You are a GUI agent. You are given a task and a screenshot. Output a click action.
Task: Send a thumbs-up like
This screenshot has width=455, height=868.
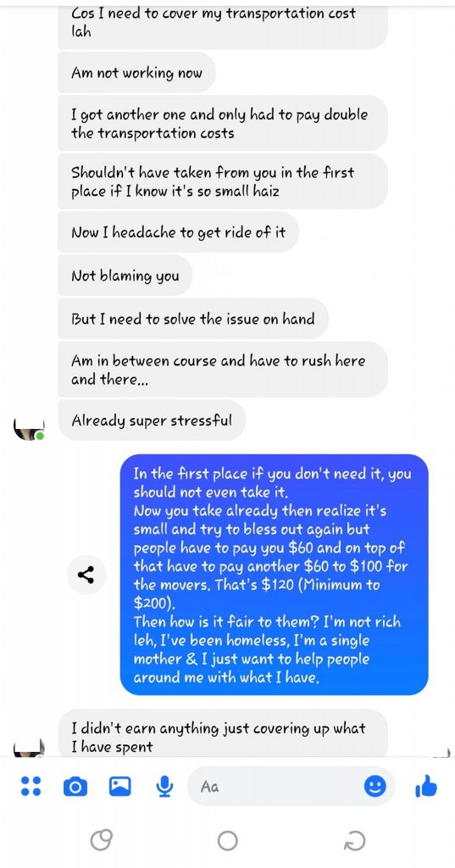(x=425, y=786)
